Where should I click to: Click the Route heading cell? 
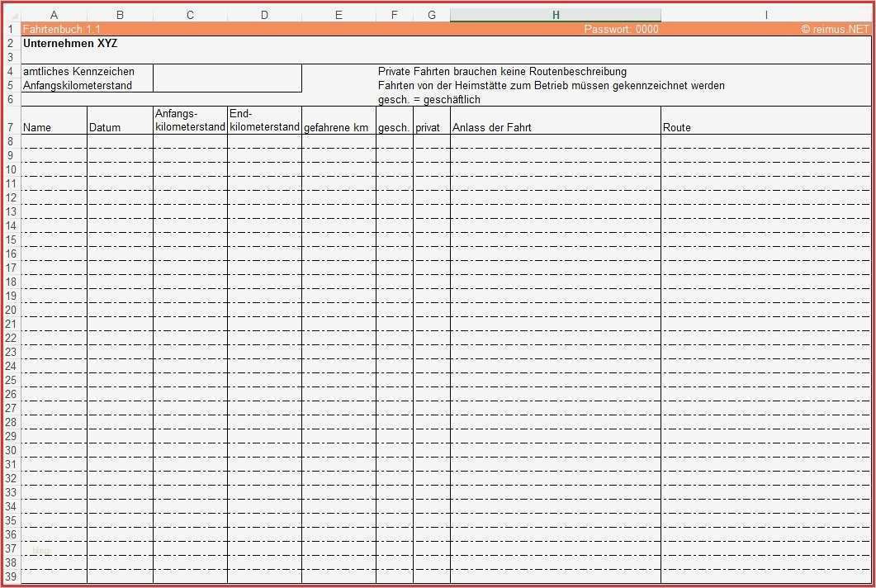(766, 121)
